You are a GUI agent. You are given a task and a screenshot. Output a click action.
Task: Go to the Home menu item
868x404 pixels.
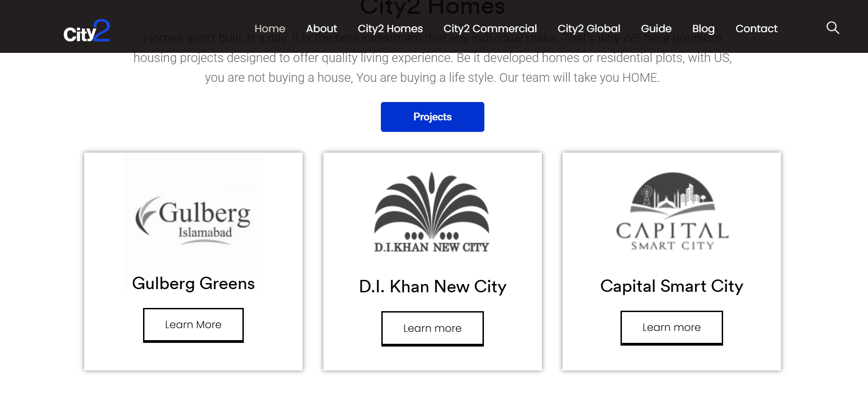(270, 28)
